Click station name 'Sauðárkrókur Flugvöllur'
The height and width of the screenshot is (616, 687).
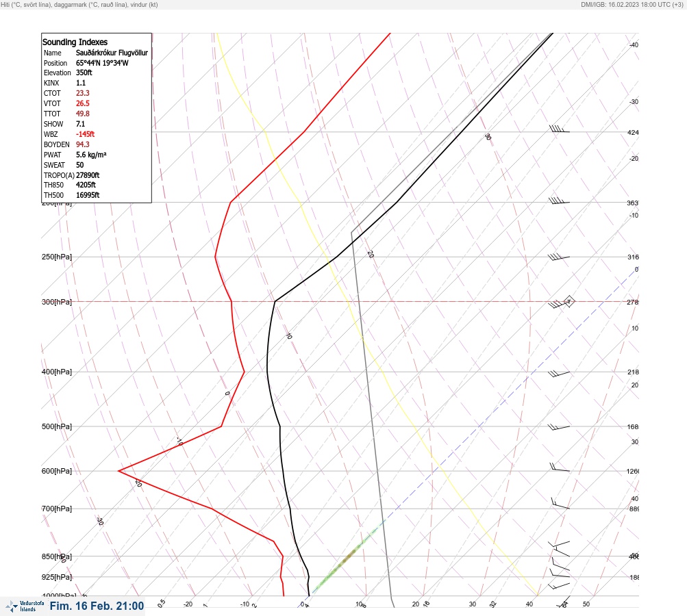click(112, 53)
